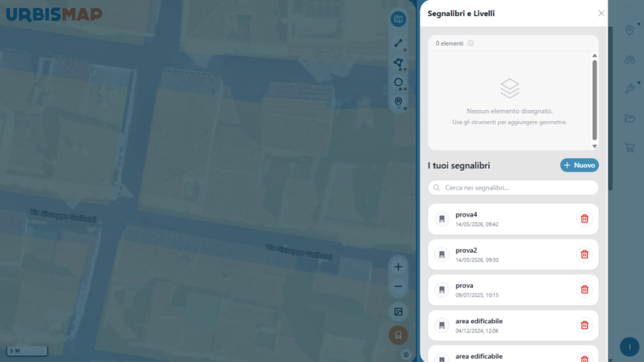This screenshot has height=362, width=644.
Task: Click the bookmark icon of prova
Action: pos(442,290)
